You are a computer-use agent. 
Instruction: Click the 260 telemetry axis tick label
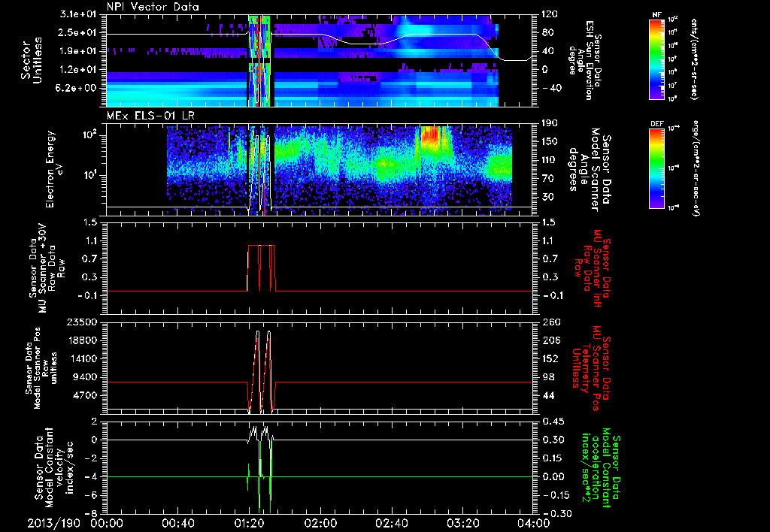pos(550,322)
